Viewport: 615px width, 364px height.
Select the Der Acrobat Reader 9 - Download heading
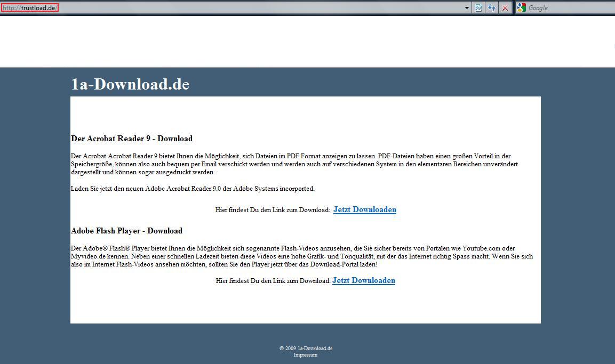pyautogui.click(x=132, y=139)
